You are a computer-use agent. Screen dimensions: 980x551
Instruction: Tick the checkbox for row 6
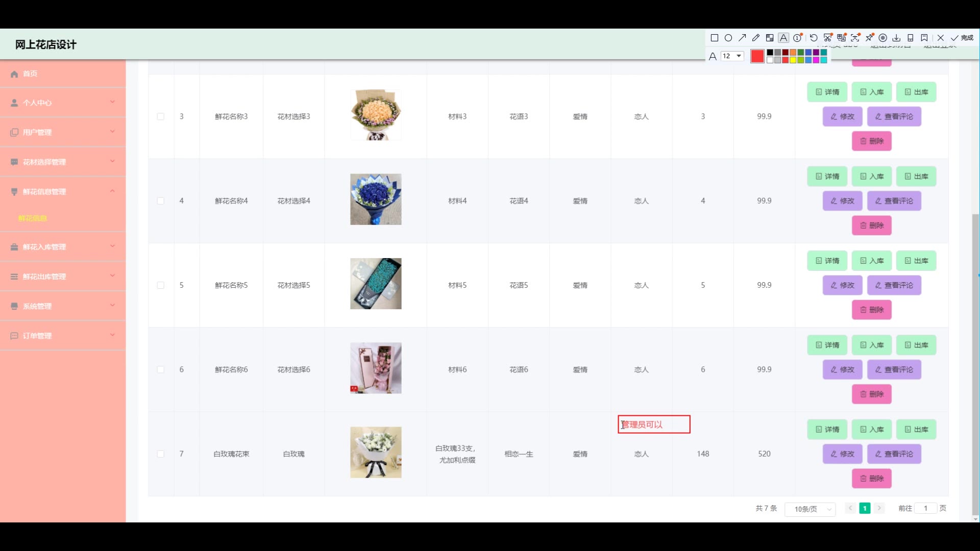(161, 370)
